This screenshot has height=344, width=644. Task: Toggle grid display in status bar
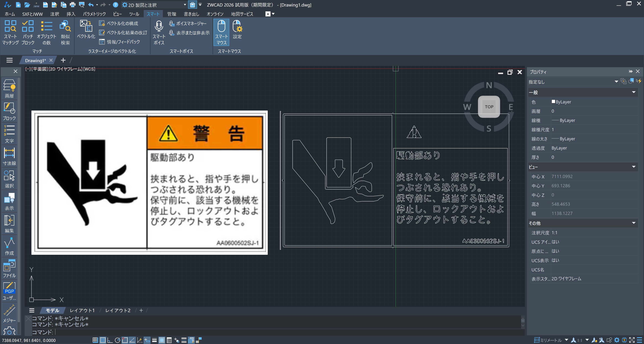[x=103, y=340]
